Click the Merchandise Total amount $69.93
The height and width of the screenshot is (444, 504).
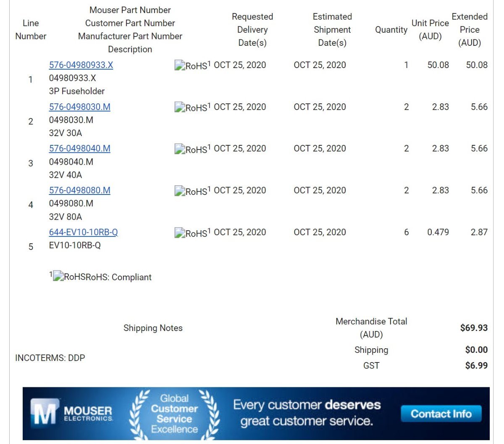[474, 328]
